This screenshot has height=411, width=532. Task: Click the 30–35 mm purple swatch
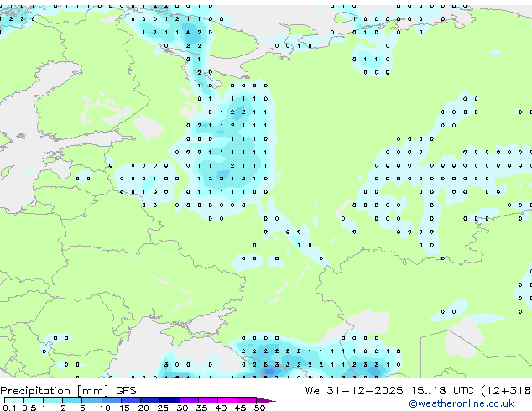click(x=188, y=400)
